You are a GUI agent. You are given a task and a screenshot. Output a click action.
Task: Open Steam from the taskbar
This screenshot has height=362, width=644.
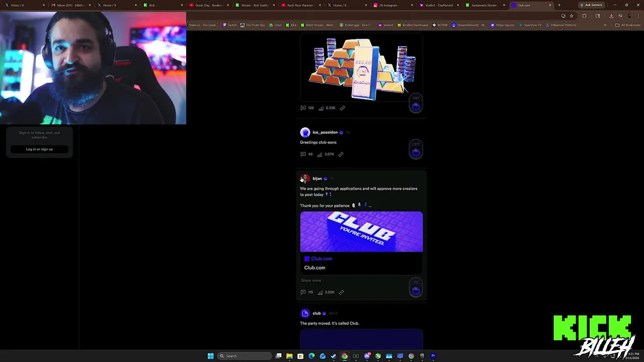click(334, 356)
